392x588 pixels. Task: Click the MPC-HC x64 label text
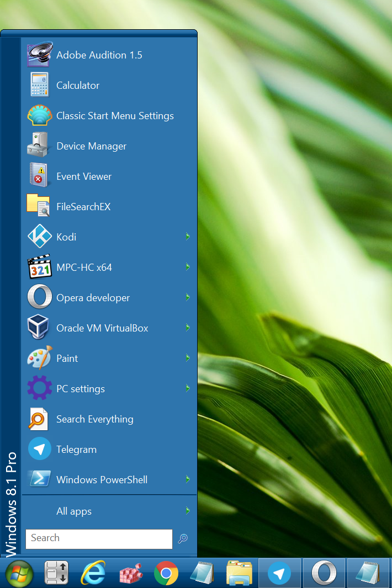pyautogui.click(x=84, y=268)
